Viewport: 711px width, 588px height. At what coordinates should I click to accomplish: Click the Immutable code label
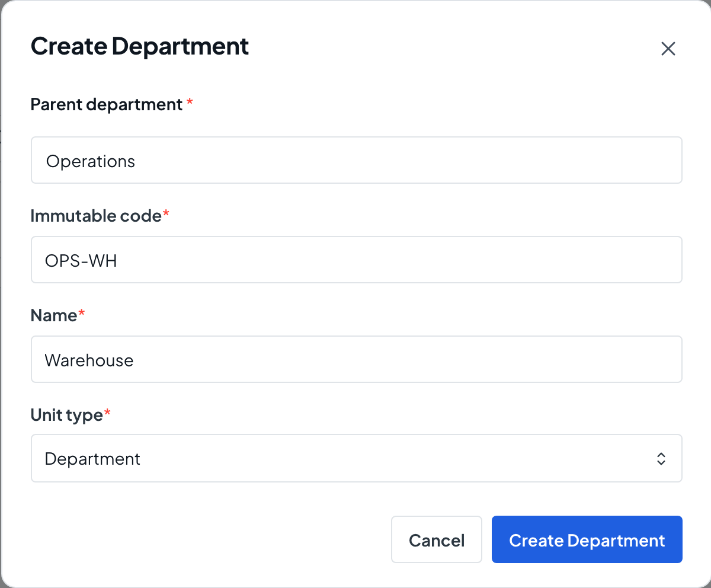pos(95,216)
